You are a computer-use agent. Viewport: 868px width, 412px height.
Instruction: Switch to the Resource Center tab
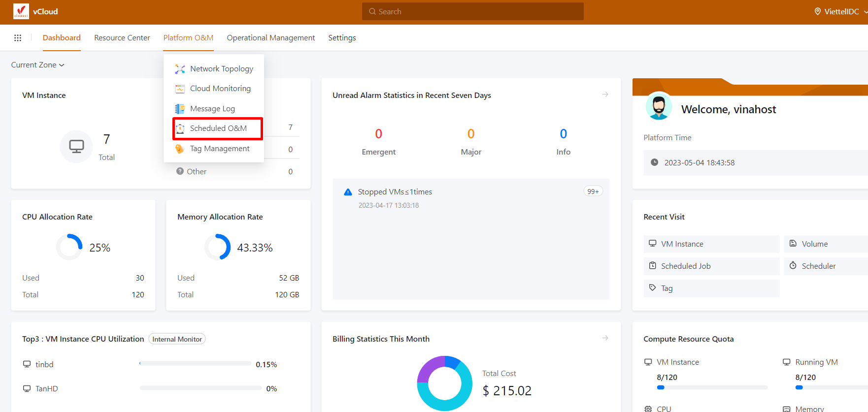coord(122,38)
